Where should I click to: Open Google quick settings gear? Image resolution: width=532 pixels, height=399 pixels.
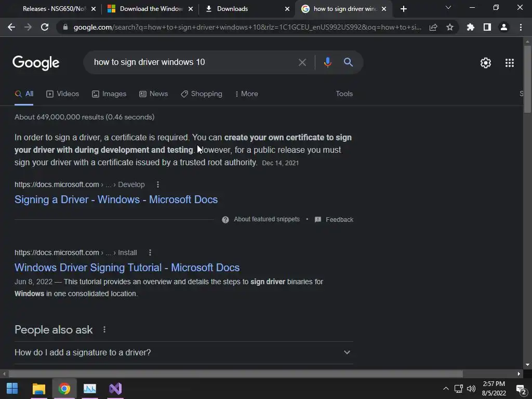pyautogui.click(x=486, y=63)
